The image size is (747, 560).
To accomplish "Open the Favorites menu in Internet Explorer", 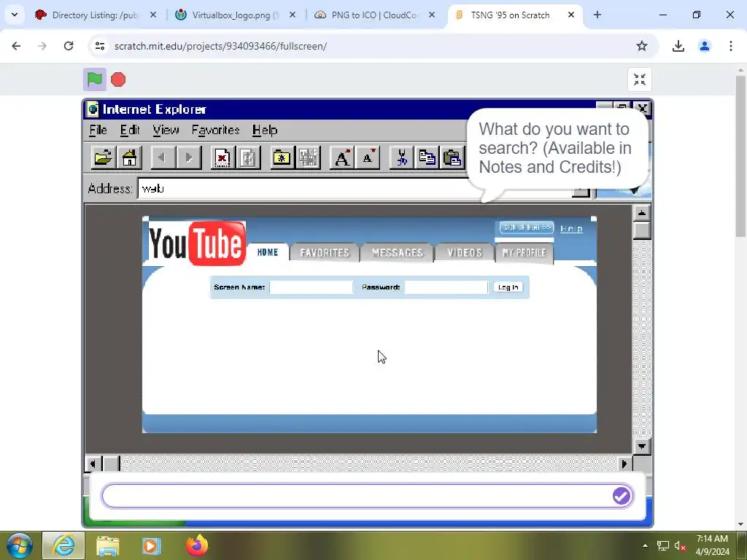I will [215, 130].
